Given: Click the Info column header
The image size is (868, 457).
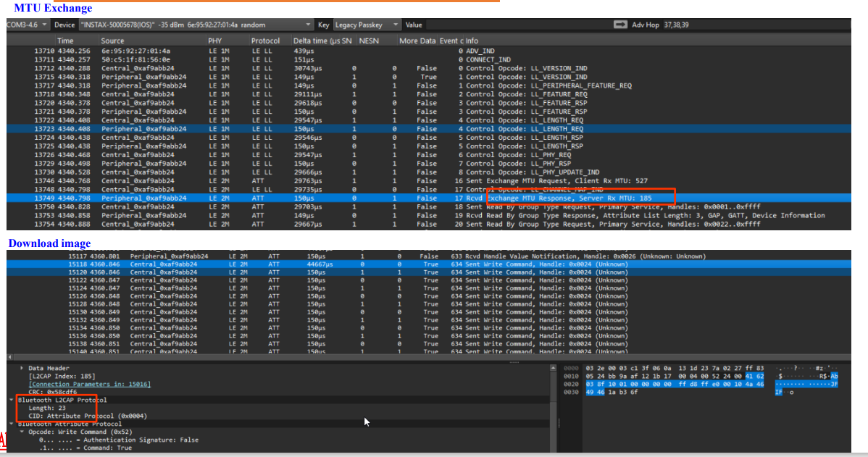Looking at the screenshot, I should (472, 41).
